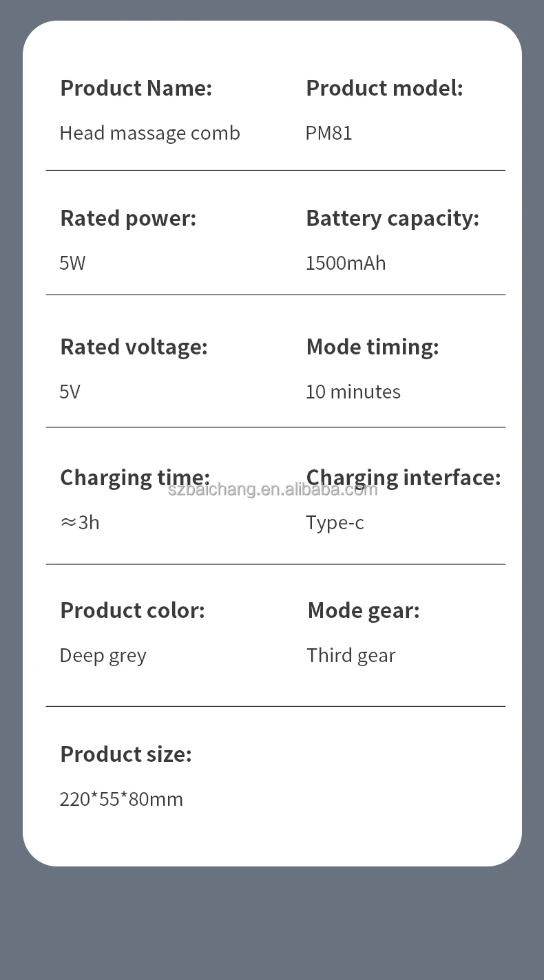The height and width of the screenshot is (980, 544).
Task: Select the 1500mAh capacity value
Action: point(346,263)
